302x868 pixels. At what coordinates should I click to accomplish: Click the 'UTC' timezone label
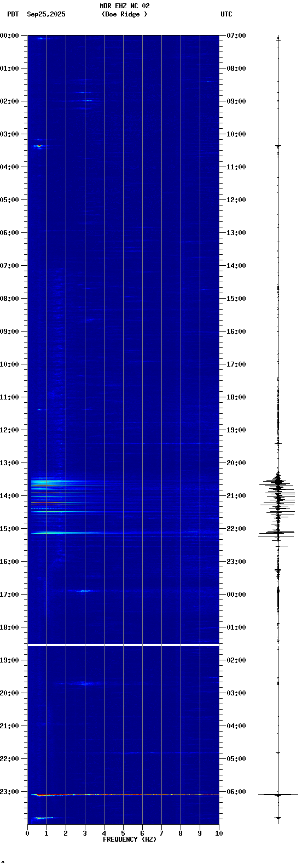[226, 14]
